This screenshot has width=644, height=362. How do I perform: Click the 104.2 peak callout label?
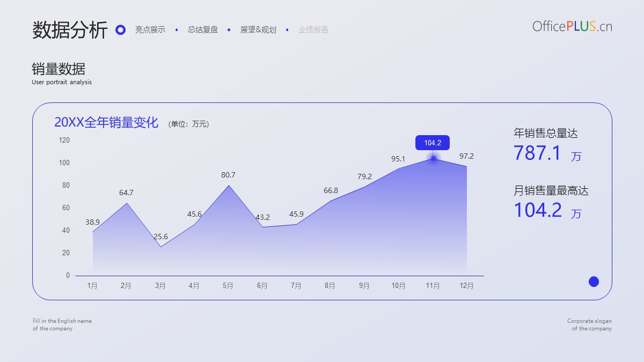pos(433,143)
